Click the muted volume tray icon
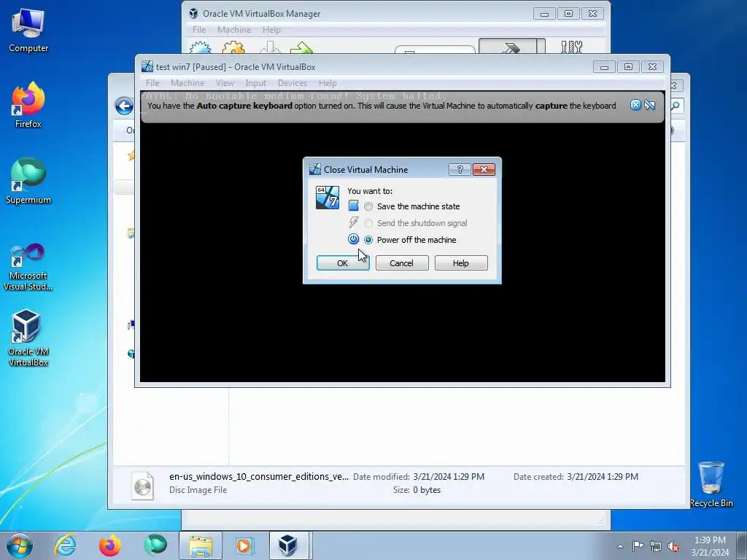The image size is (747, 560). point(673,546)
